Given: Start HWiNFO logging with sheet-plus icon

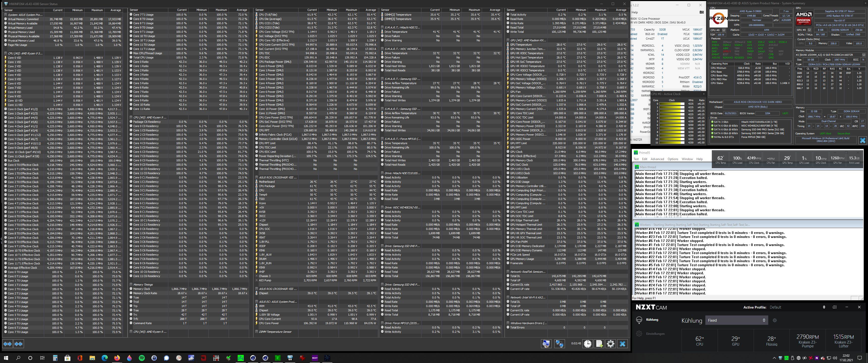Looking at the screenshot, I should pos(599,344).
